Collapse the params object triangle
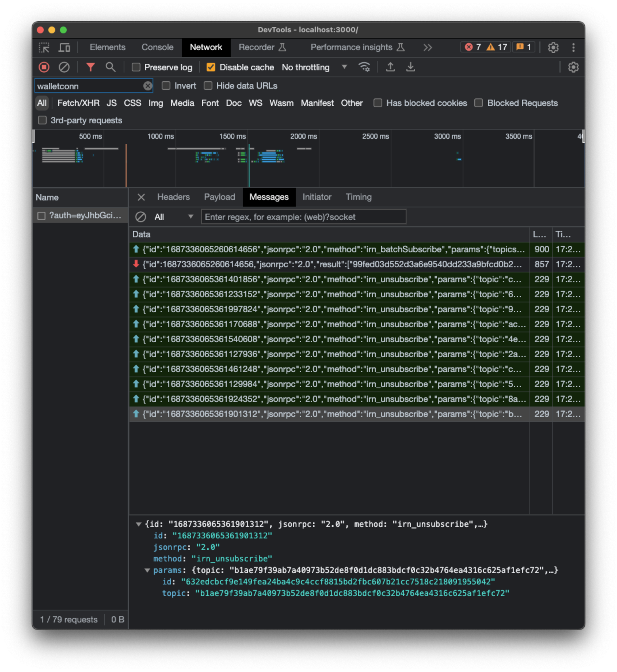Viewport: 617px width, 672px height. pos(147,570)
